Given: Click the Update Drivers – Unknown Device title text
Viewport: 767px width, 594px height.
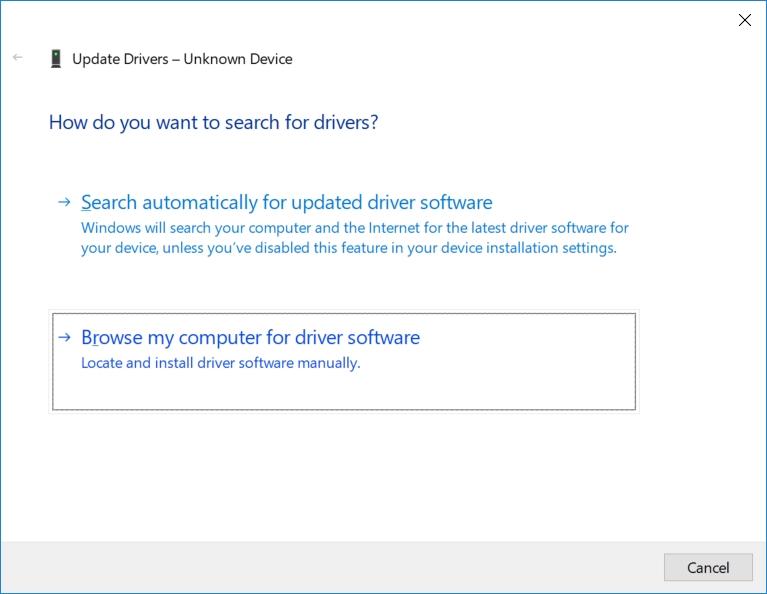Looking at the screenshot, I should pos(182,59).
